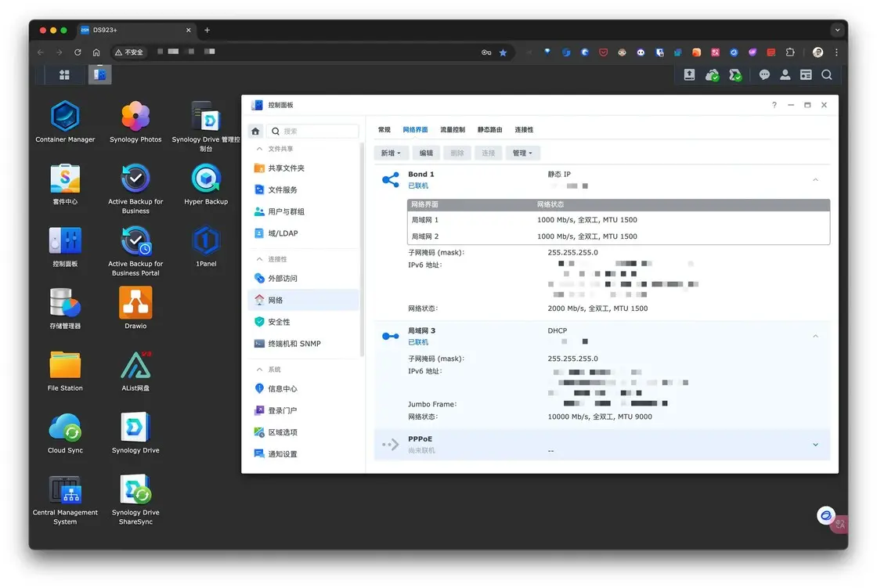877x588 pixels.
Task: Open 用户与群组 in sidebar
Action: click(303, 211)
